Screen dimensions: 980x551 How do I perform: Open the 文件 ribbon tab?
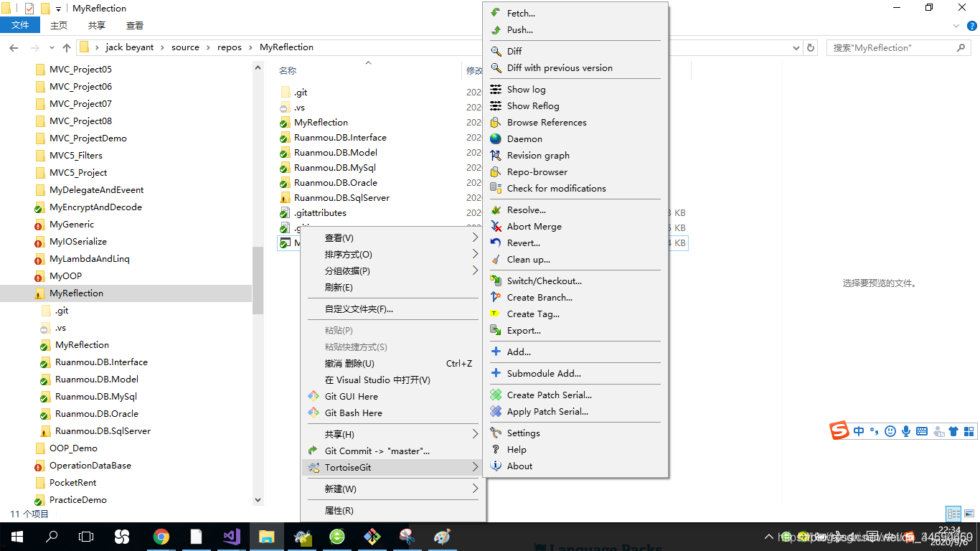pos(21,25)
